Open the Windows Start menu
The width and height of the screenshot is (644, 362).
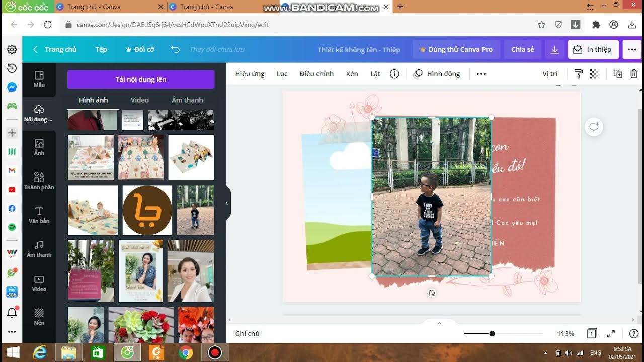[14, 352]
